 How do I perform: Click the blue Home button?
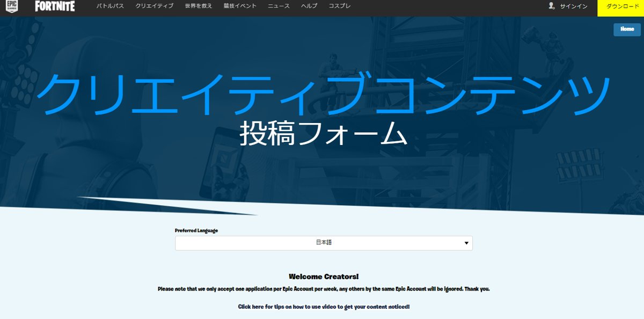pyautogui.click(x=627, y=30)
